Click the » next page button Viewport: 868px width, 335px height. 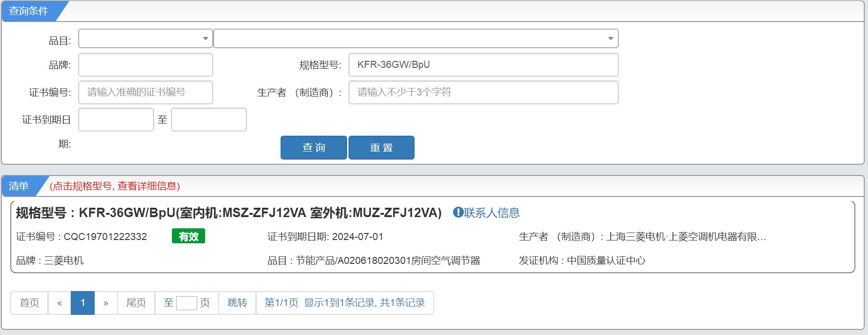click(x=106, y=303)
